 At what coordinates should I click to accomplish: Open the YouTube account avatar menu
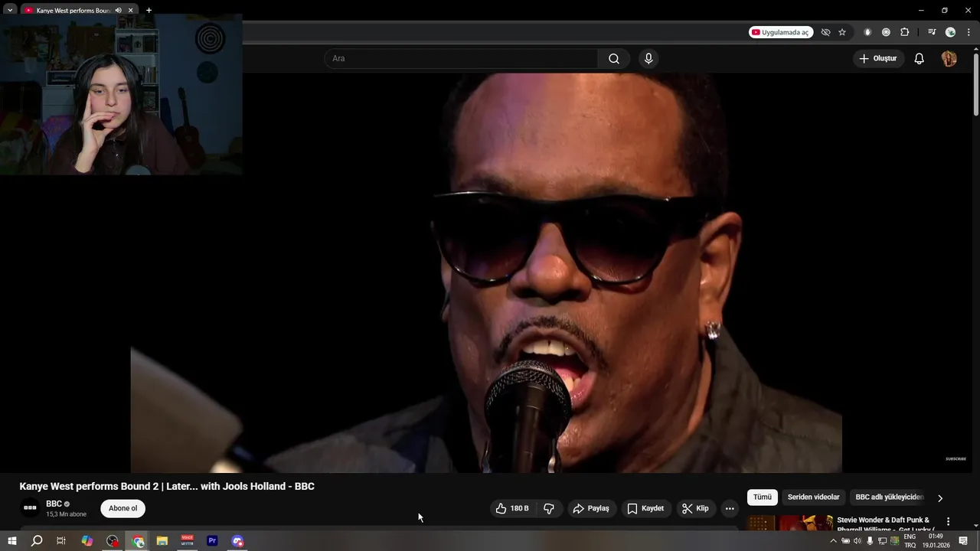pyautogui.click(x=949, y=59)
